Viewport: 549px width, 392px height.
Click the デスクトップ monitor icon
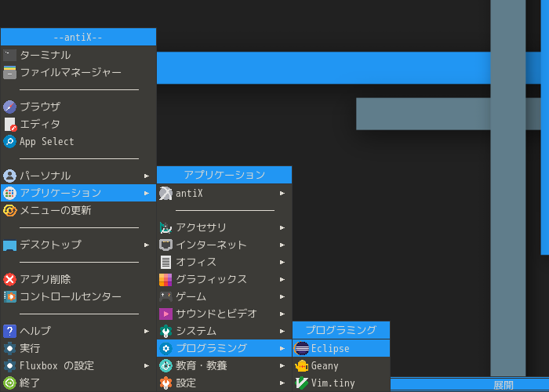9,245
